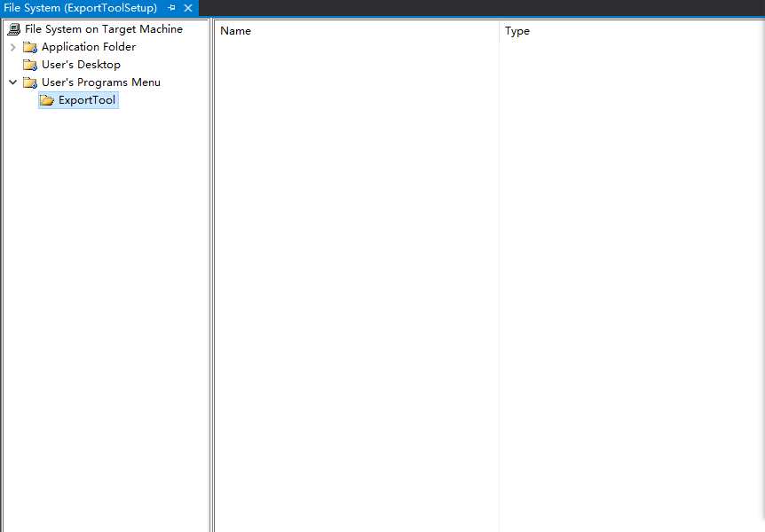
Task: Expand the Application Folder node
Action: [x=12, y=47]
